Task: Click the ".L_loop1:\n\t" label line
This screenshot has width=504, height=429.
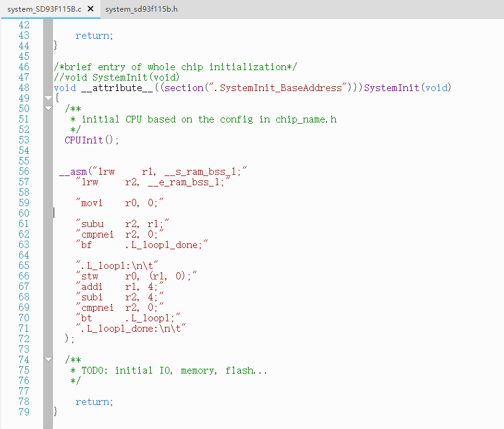Action: pyautogui.click(x=117, y=265)
